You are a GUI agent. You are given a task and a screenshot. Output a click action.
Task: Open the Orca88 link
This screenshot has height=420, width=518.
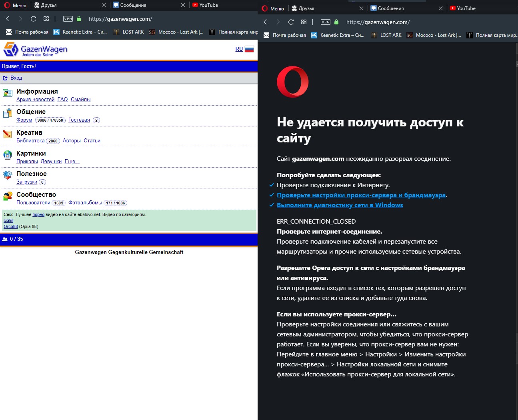[11, 226]
